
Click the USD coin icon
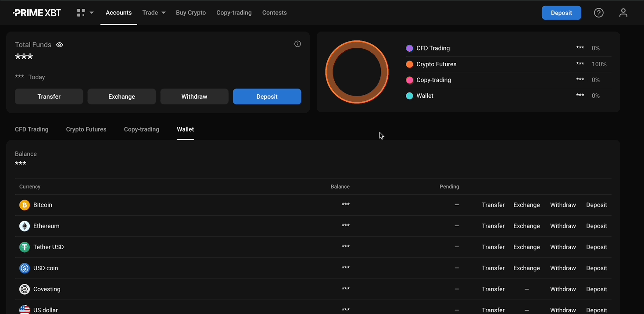point(25,268)
